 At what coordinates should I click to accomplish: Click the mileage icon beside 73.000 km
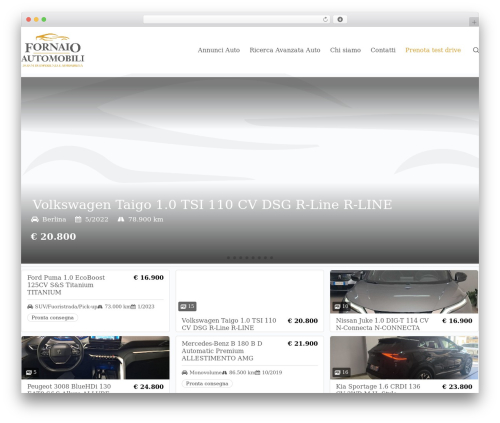click(x=100, y=307)
